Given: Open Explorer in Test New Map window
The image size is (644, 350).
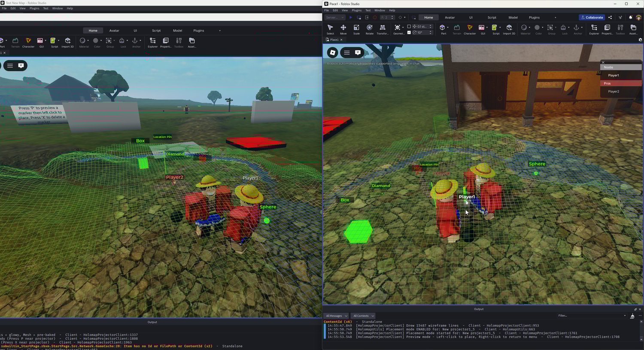Looking at the screenshot, I should pos(152,42).
